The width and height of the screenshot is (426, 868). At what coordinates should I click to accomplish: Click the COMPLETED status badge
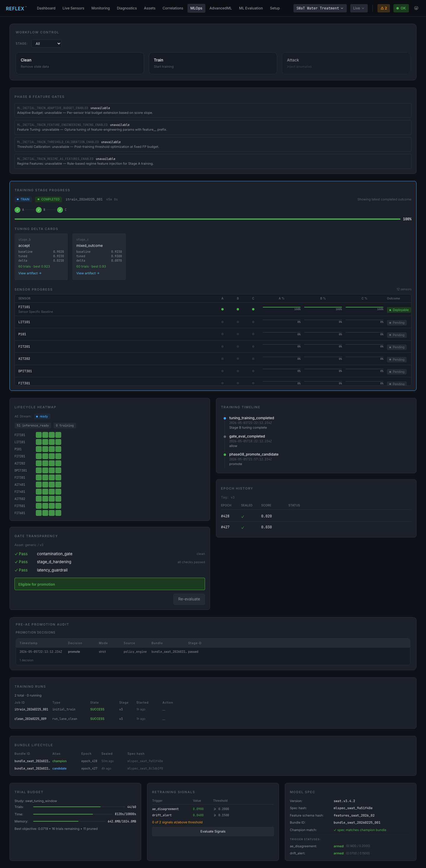tap(48, 200)
